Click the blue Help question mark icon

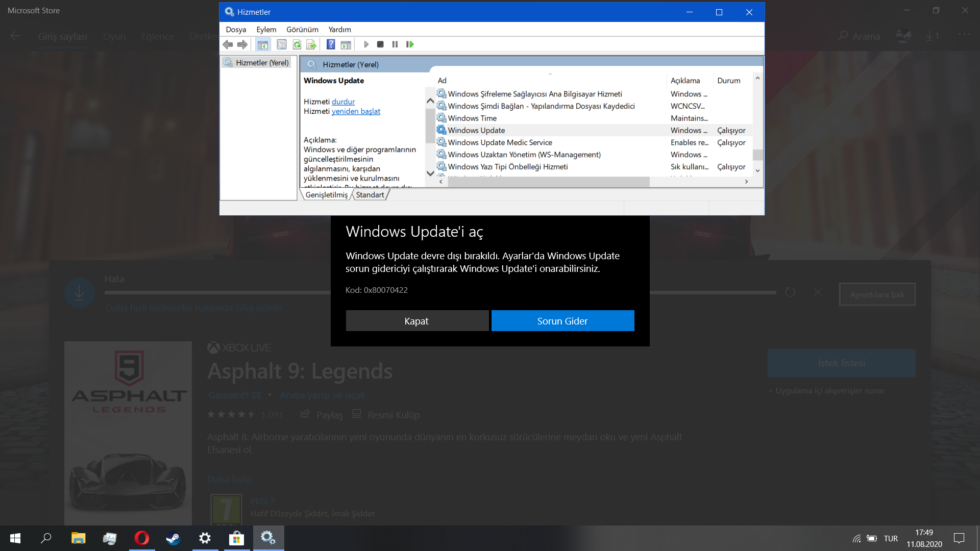tap(331, 44)
